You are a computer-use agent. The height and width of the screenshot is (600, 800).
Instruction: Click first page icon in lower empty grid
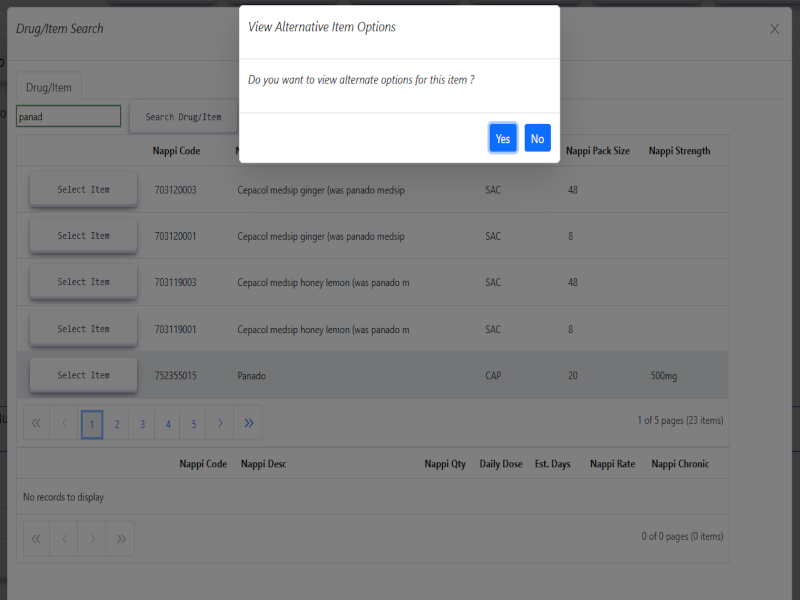click(x=37, y=539)
